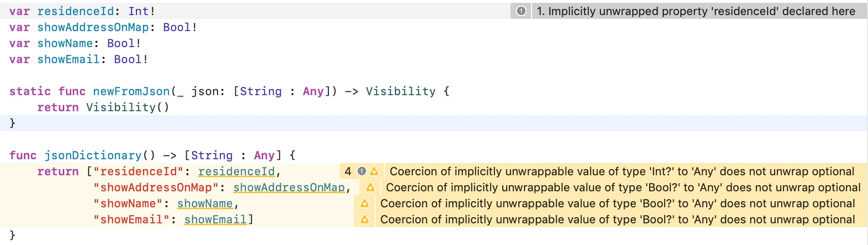
Task: Click the underlined showEmail value in the dictionary
Action: [215, 220]
